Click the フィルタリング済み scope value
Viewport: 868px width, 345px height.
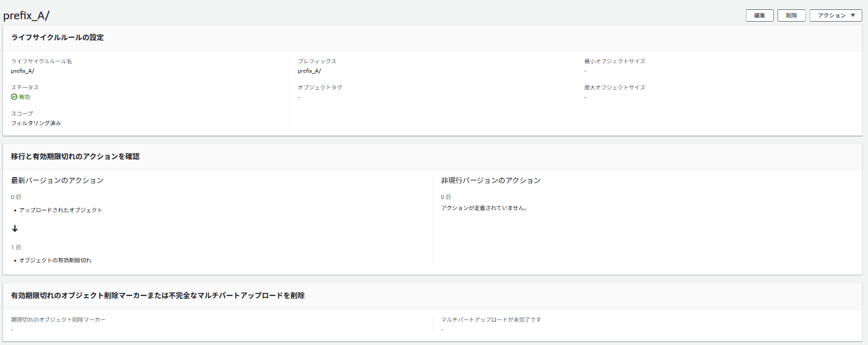(36, 123)
